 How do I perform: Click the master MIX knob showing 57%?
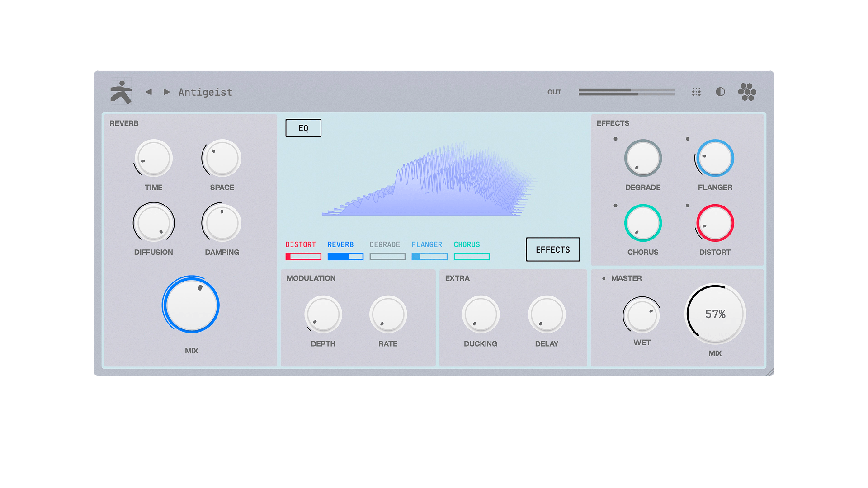point(715,314)
